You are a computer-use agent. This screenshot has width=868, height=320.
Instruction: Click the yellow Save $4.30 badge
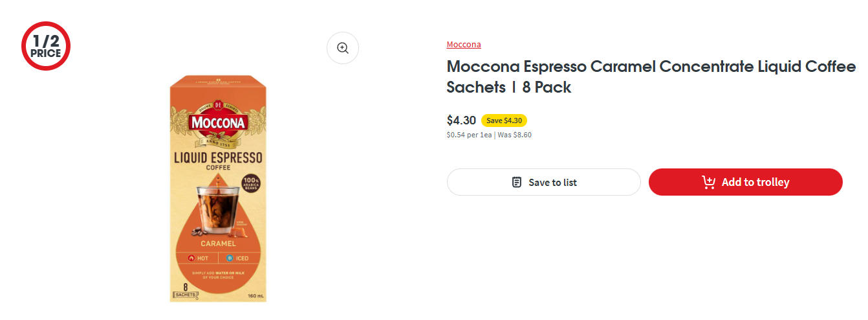pos(504,120)
